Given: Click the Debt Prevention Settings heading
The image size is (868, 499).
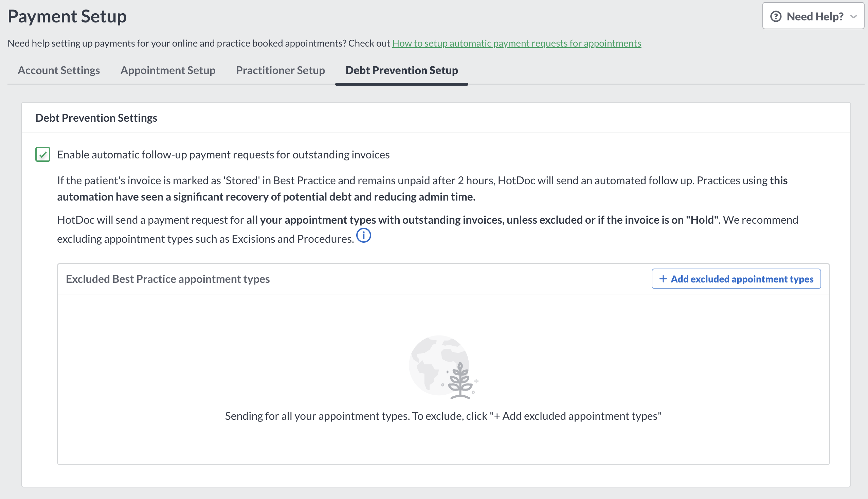Looking at the screenshot, I should coord(96,118).
